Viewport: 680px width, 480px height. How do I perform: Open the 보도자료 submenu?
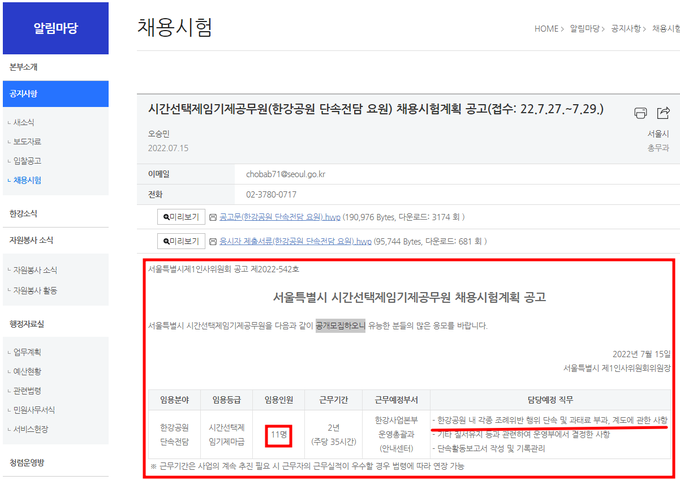coord(27,142)
